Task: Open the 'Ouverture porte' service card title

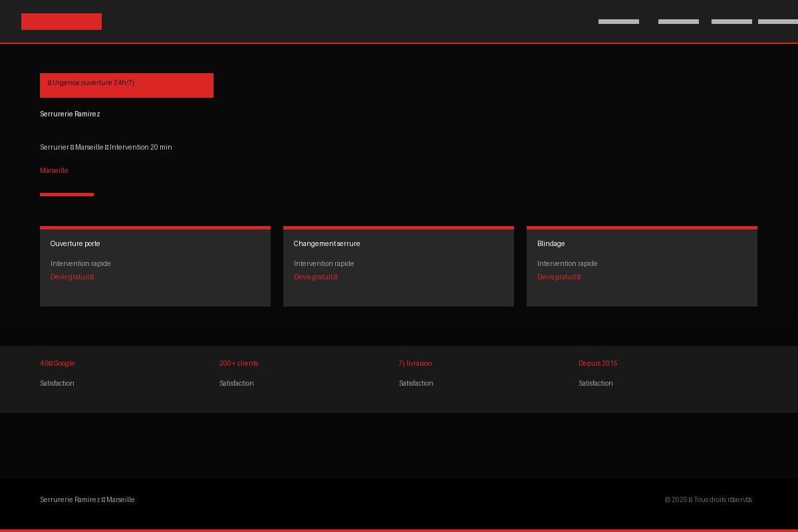Action: 75,244
